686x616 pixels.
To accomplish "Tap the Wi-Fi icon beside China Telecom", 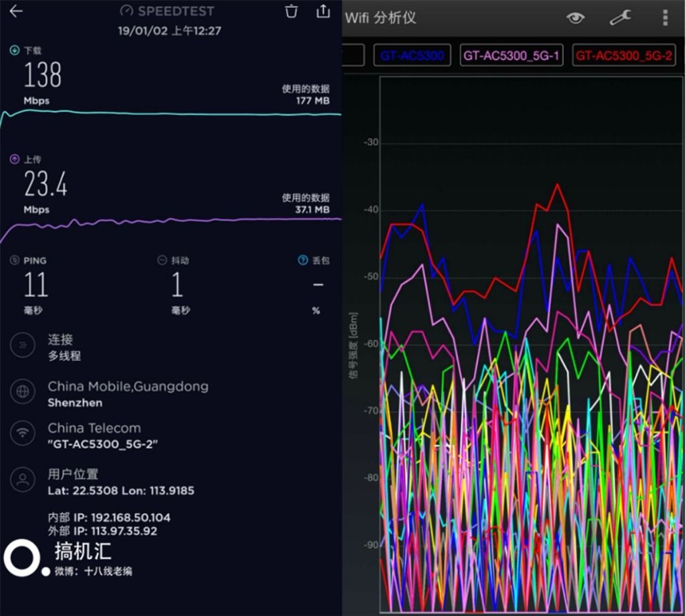I will click(x=22, y=433).
